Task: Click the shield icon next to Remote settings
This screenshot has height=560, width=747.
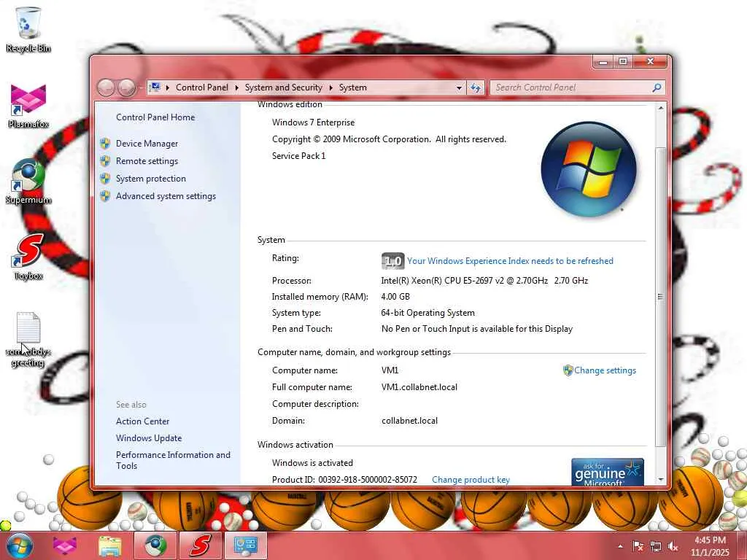Action: pos(105,161)
